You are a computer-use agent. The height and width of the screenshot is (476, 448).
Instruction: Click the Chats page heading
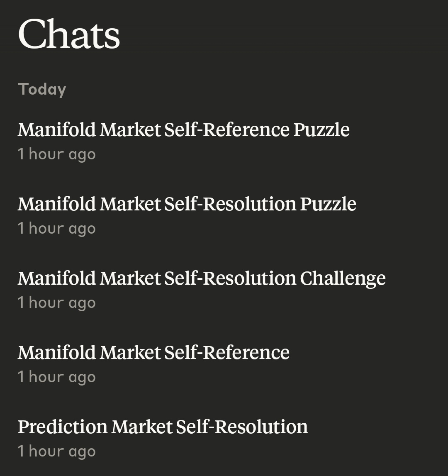coord(69,34)
